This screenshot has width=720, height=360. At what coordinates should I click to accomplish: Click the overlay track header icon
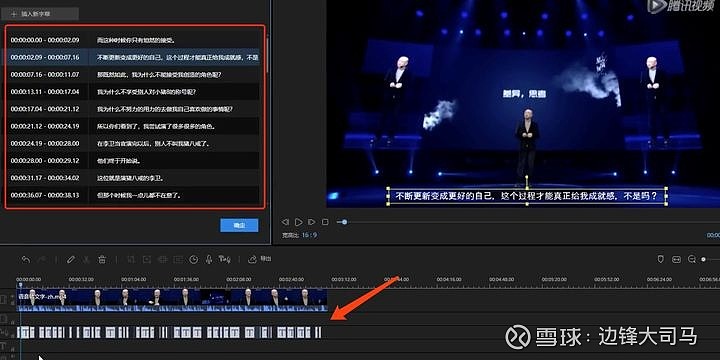(x=4, y=318)
